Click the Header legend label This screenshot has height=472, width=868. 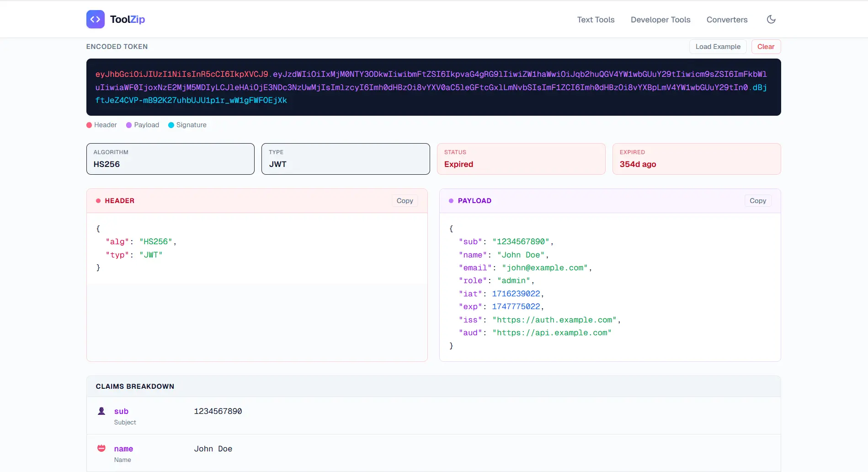pos(106,125)
